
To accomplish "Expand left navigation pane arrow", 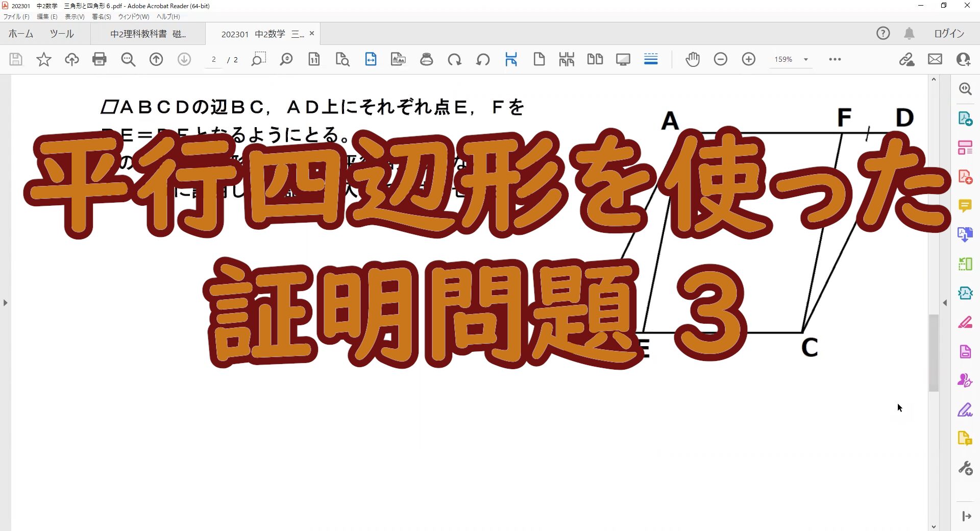I will coord(5,303).
